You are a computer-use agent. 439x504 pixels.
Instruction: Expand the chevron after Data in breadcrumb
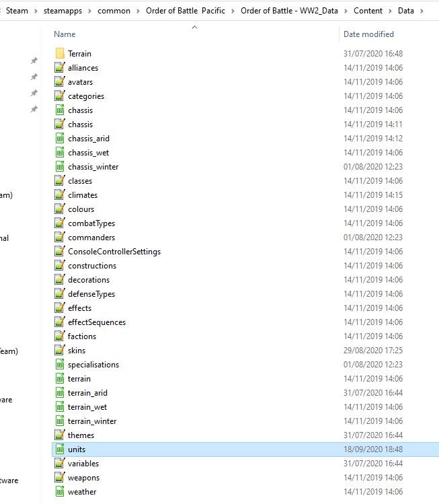(422, 11)
